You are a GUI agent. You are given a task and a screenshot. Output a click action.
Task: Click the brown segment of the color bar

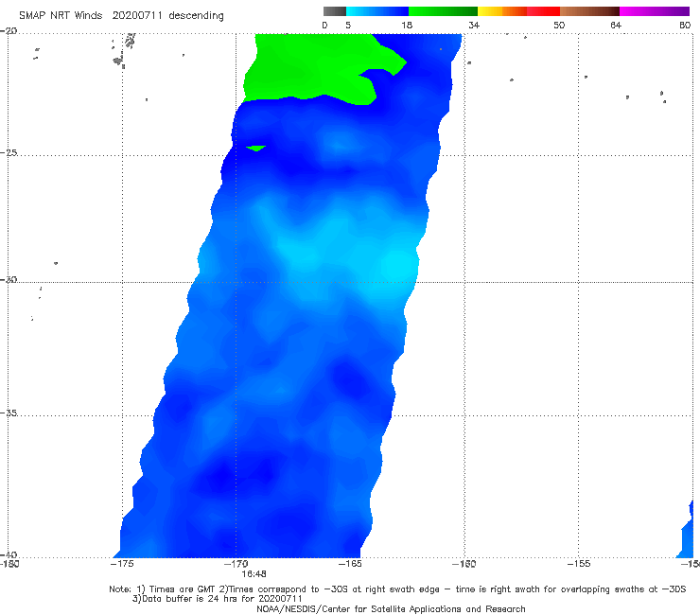coord(589,11)
